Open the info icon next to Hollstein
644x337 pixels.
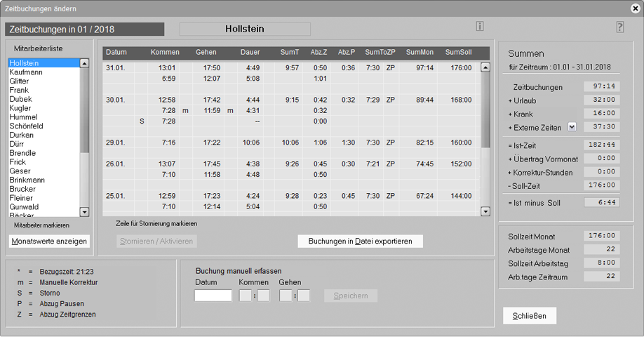(480, 26)
